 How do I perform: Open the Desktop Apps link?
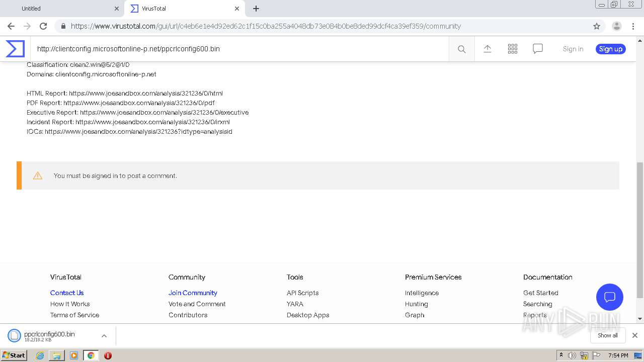(x=308, y=315)
